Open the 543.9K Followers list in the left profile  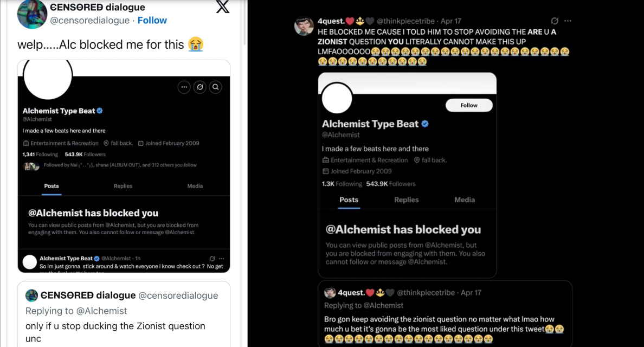[85, 155]
